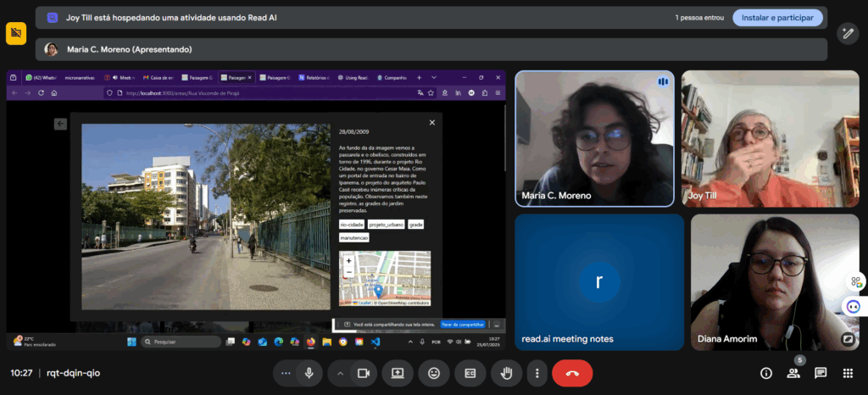Select the projeto_urbano tag
Viewport: 868px width, 395px height.
tap(386, 225)
